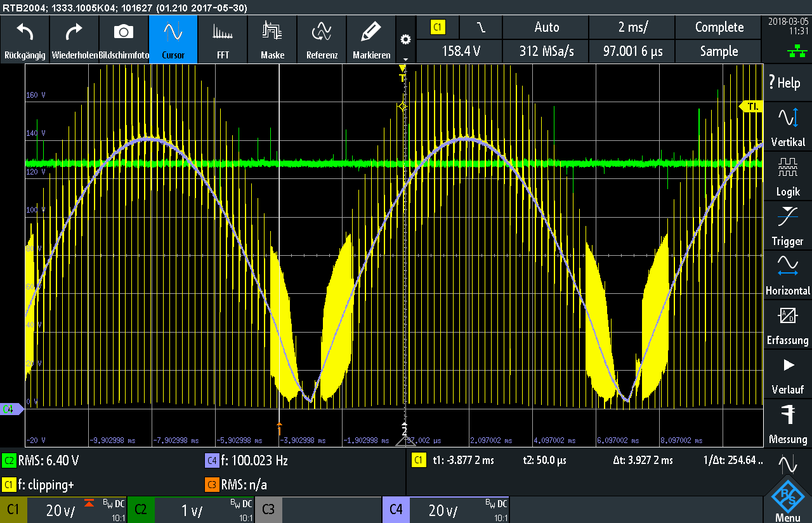Select the falling edge trigger slope

(481, 27)
